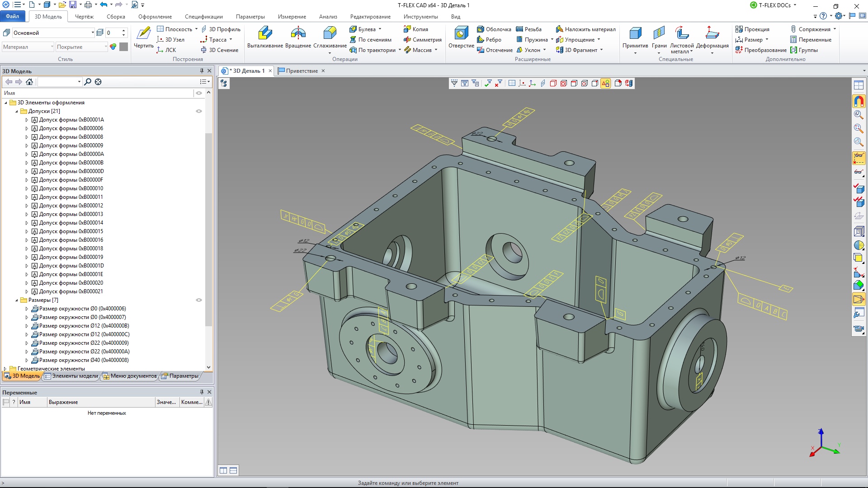Click the search magnifier in 3D Модель panel

click(88, 82)
